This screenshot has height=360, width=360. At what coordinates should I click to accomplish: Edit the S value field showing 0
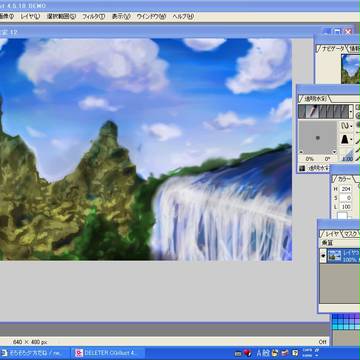tap(346, 198)
